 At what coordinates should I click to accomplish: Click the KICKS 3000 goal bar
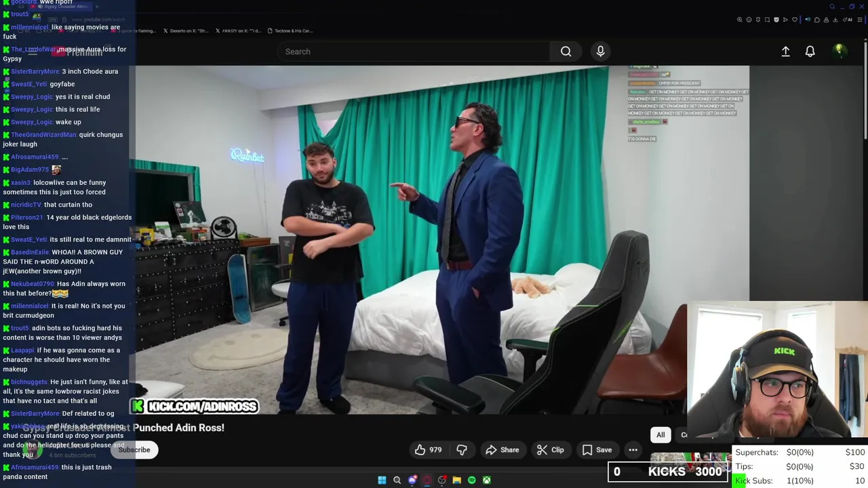[x=669, y=472]
